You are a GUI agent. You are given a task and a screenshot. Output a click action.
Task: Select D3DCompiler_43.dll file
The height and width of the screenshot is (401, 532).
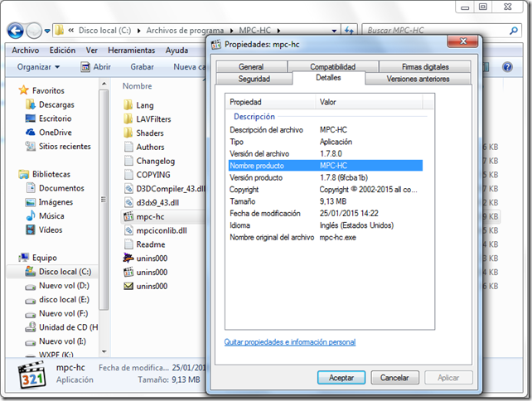[x=165, y=189]
